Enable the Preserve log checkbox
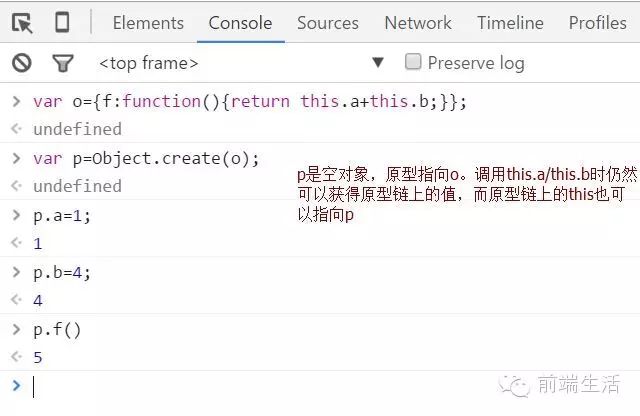Screen dimensions: 640x416 point(413,62)
